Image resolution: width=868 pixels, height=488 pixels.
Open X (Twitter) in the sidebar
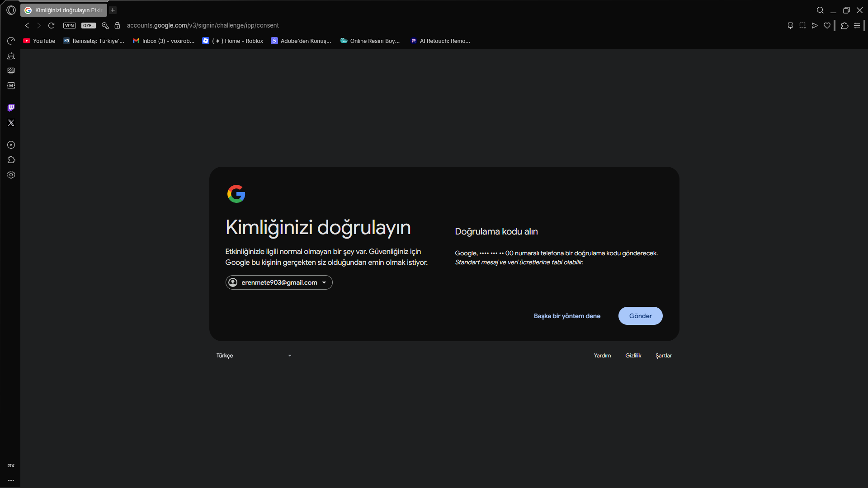[x=11, y=122]
